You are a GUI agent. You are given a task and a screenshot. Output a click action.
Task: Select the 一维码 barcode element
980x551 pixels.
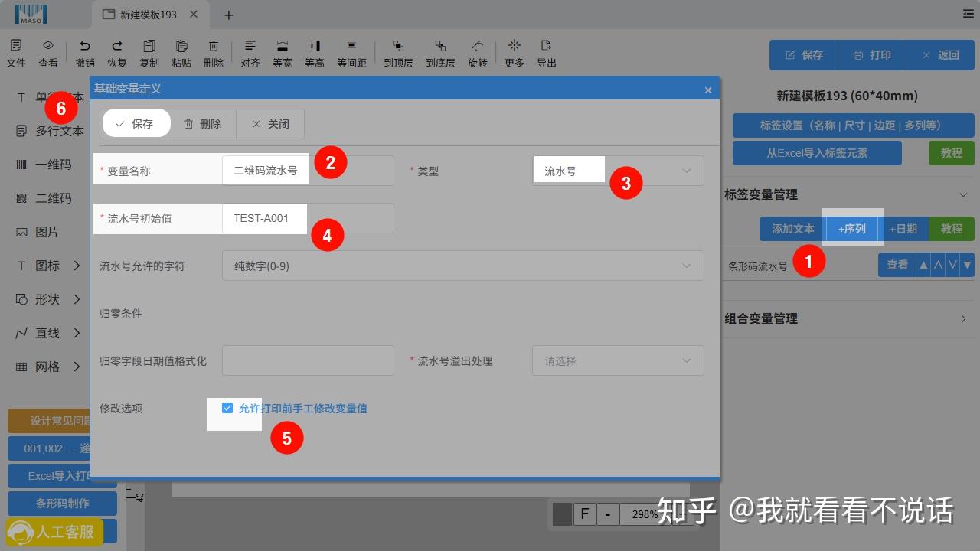point(44,165)
